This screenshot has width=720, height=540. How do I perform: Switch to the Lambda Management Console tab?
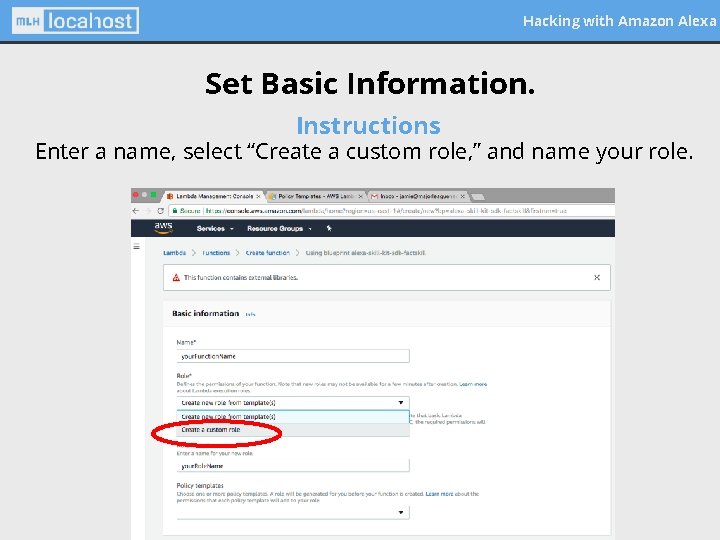[214, 196]
